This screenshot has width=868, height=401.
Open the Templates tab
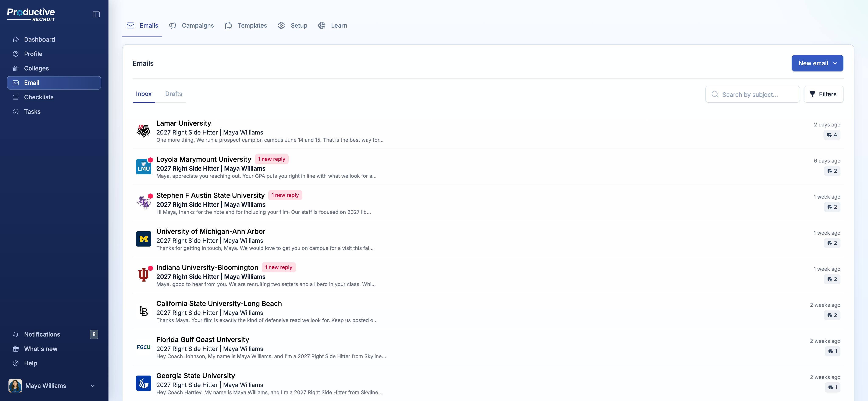click(x=246, y=26)
